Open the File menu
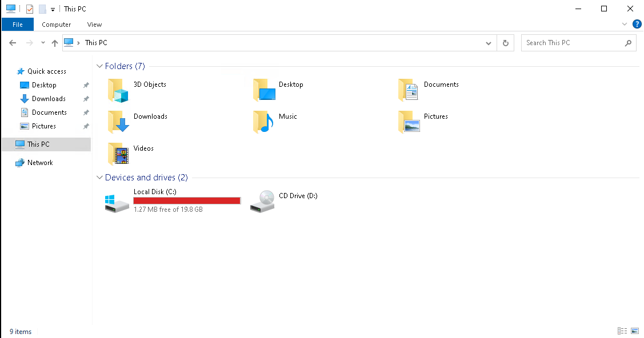 click(18, 25)
